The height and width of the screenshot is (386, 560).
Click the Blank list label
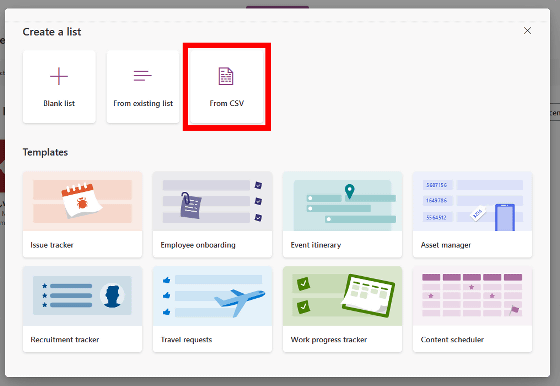[x=59, y=103]
